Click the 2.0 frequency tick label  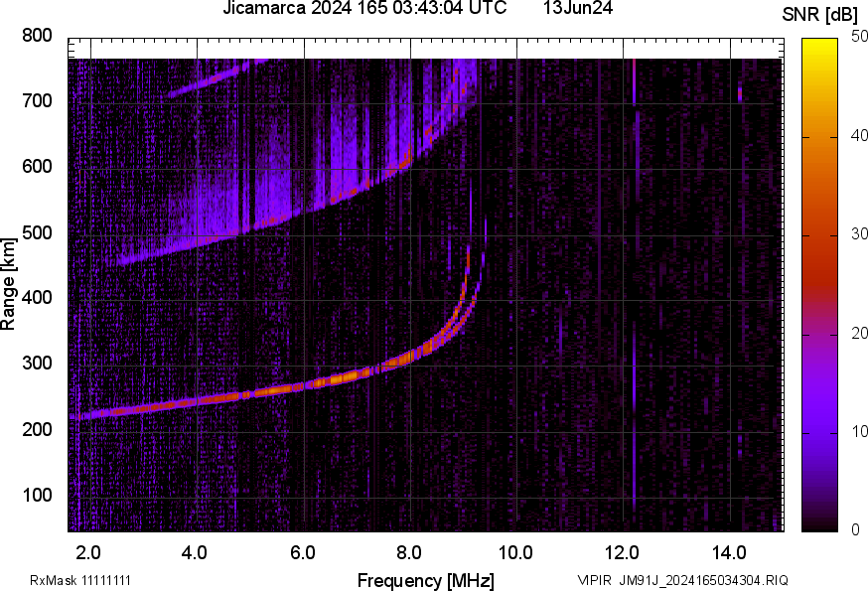(x=88, y=552)
